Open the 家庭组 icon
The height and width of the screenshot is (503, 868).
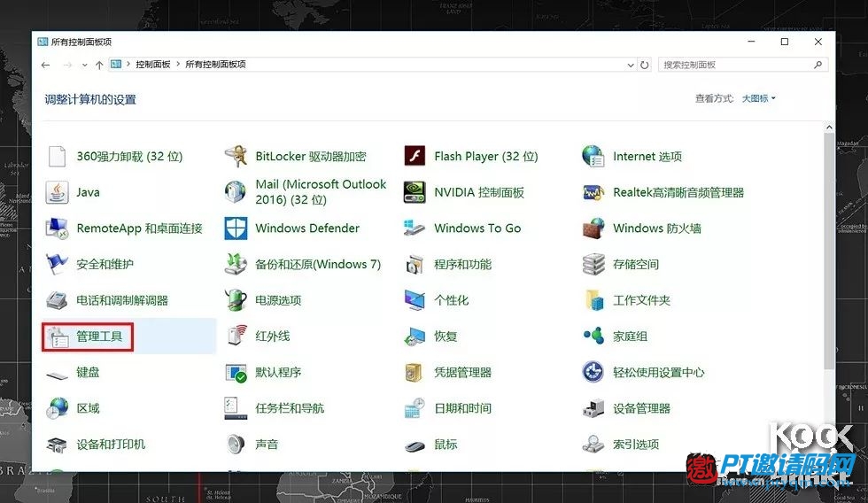point(593,336)
